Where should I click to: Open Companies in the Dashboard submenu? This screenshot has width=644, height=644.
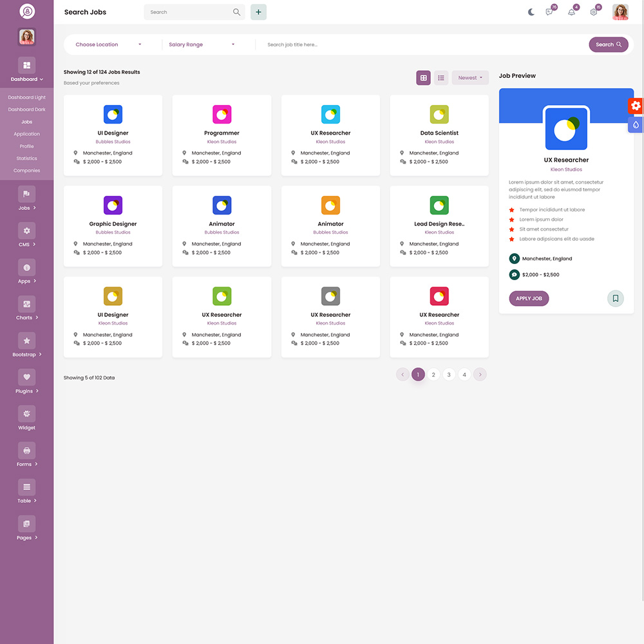26,171
